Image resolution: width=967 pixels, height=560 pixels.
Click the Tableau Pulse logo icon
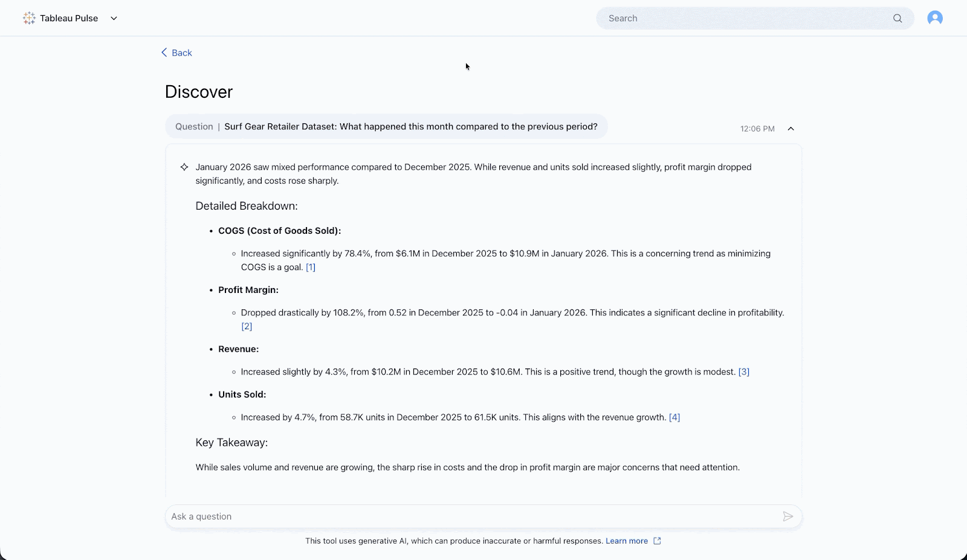[x=29, y=18]
